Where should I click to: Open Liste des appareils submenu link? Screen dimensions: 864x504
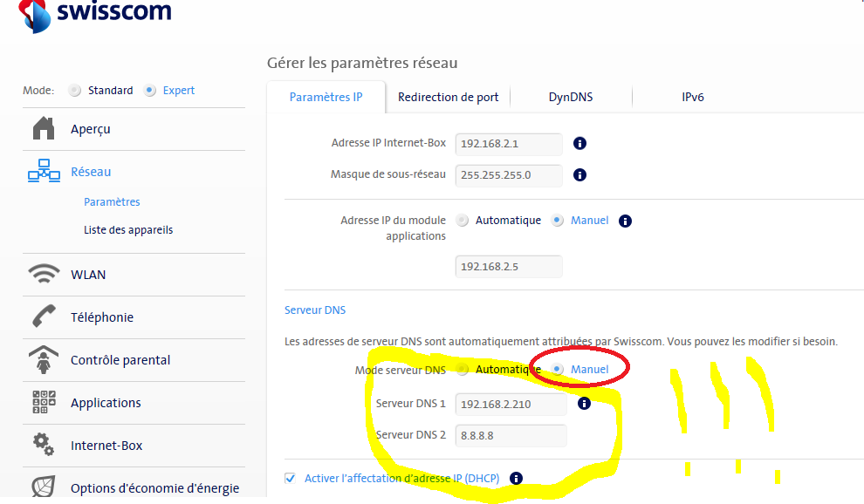tap(128, 230)
